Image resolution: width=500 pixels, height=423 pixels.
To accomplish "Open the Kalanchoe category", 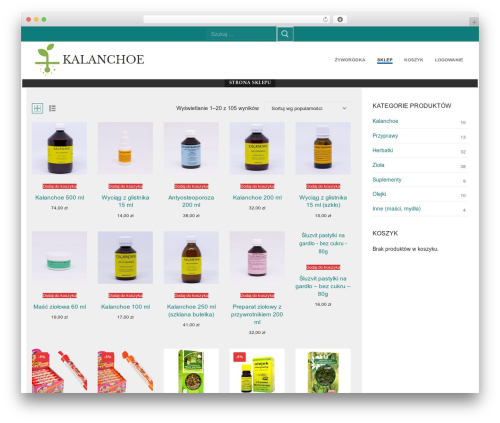I will 385,121.
